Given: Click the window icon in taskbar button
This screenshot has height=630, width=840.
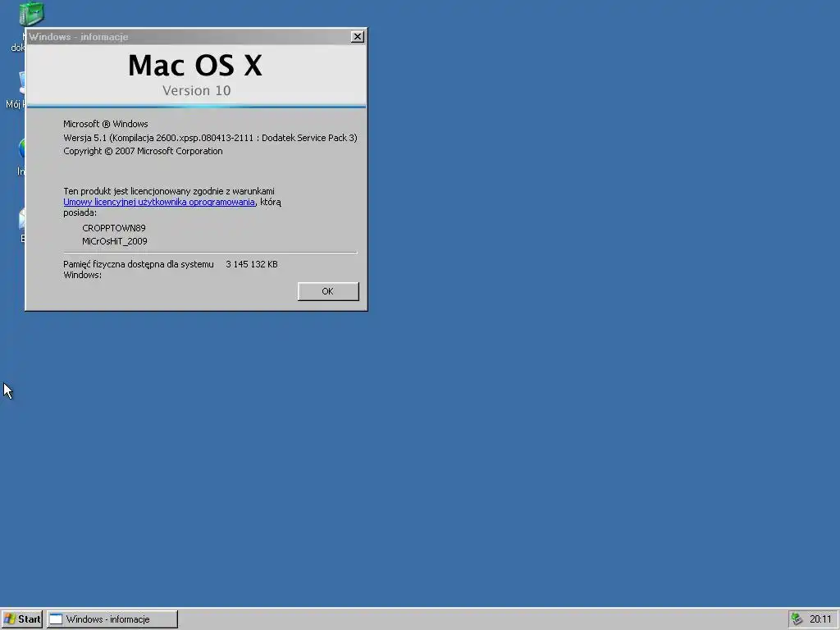Looking at the screenshot, I should (56, 619).
